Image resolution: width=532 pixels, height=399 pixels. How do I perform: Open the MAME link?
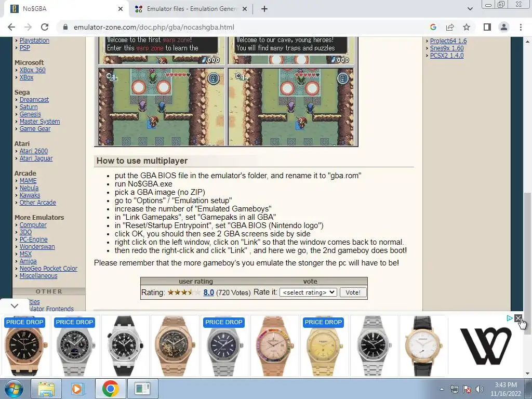[28, 181]
